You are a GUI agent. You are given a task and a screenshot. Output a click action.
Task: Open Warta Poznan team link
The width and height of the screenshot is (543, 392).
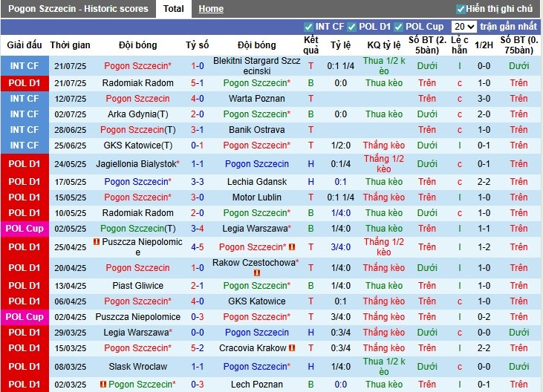click(257, 99)
